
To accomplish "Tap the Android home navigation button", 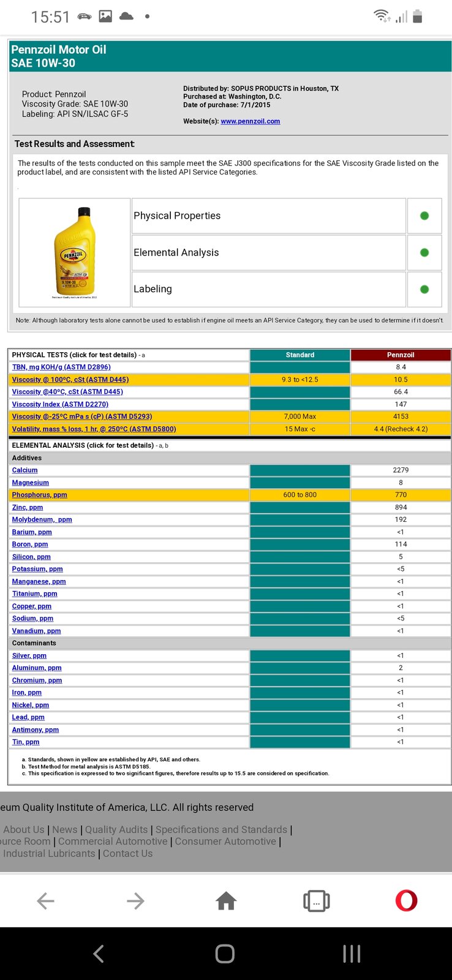I will point(225,954).
